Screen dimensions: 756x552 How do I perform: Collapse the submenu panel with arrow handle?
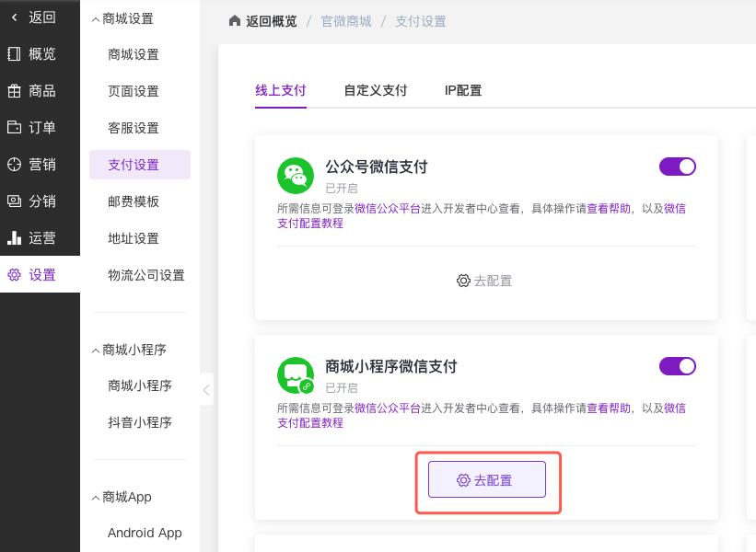(206, 390)
